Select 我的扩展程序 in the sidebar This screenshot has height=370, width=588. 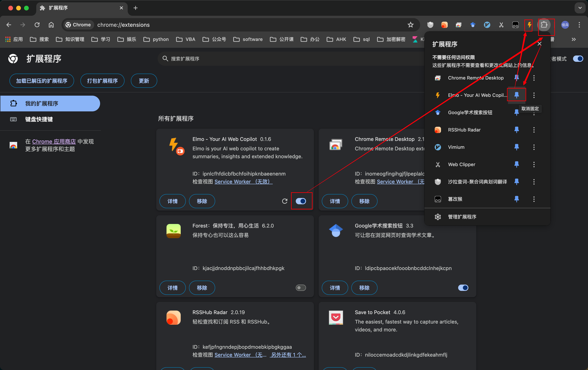pyautogui.click(x=50, y=103)
